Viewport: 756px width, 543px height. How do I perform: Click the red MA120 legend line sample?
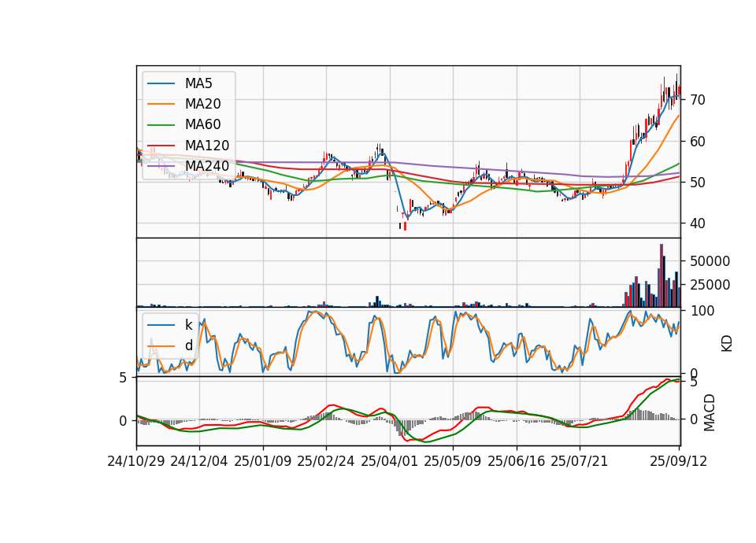click(161, 146)
